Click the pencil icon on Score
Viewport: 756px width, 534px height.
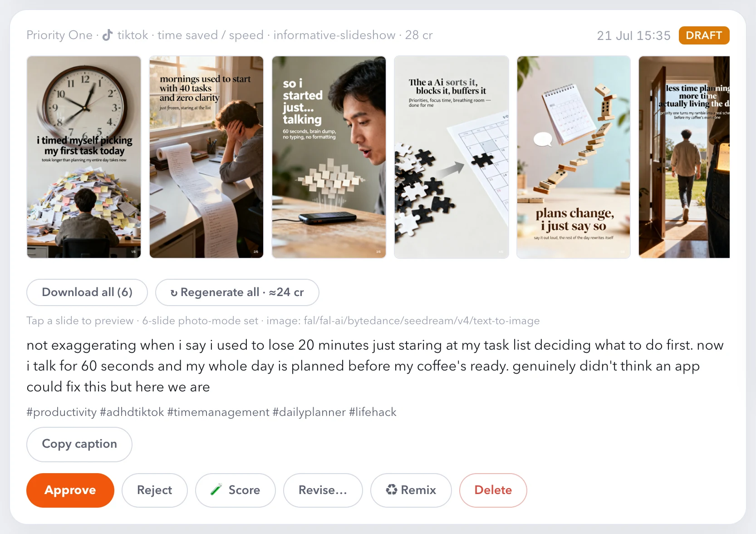click(216, 489)
